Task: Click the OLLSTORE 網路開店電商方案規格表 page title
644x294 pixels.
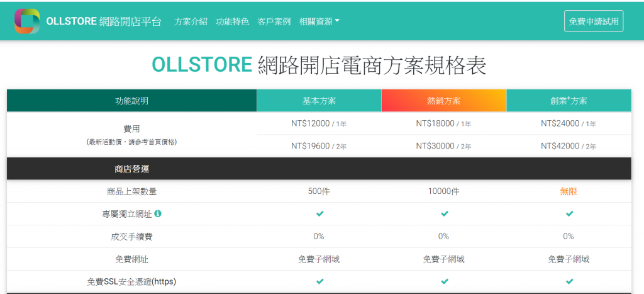Action: (319, 65)
